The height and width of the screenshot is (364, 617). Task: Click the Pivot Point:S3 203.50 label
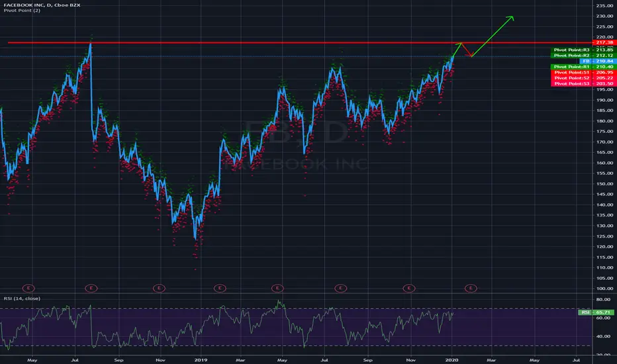pyautogui.click(x=583, y=83)
